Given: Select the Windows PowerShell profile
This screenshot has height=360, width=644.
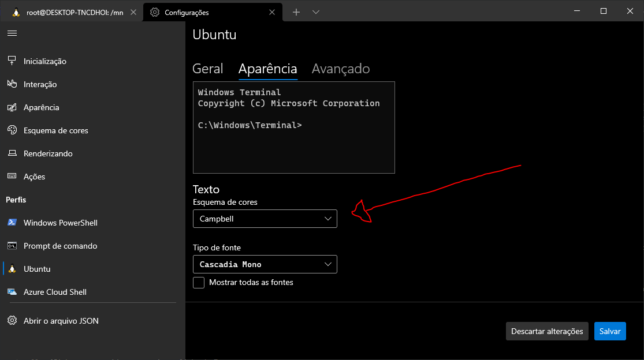Looking at the screenshot, I should tap(92, 223).
